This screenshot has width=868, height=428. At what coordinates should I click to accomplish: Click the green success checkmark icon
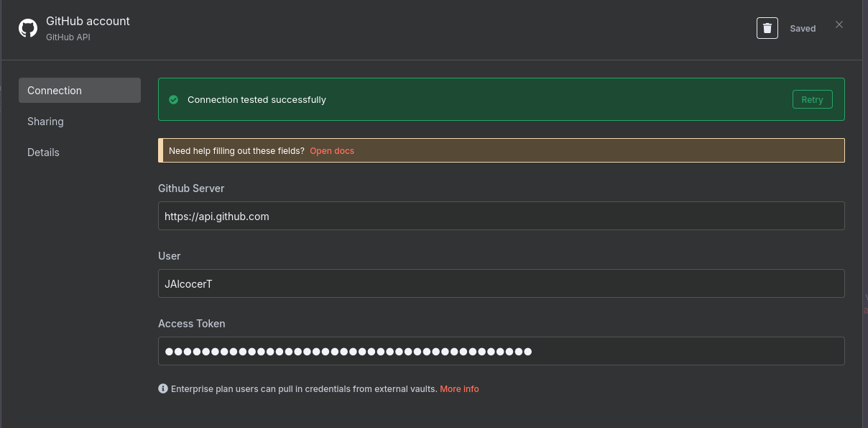[173, 99]
